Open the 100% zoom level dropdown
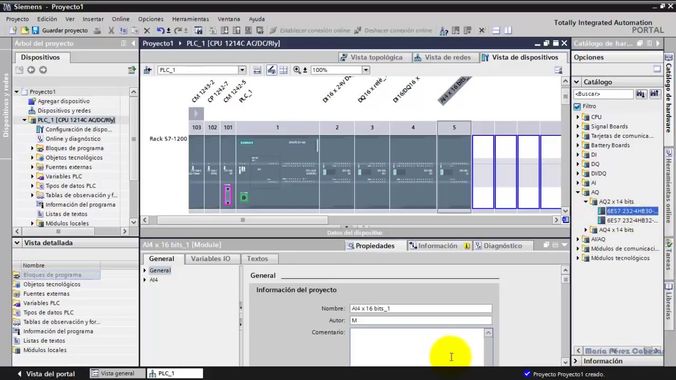The width and height of the screenshot is (676, 380). coord(366,70)
